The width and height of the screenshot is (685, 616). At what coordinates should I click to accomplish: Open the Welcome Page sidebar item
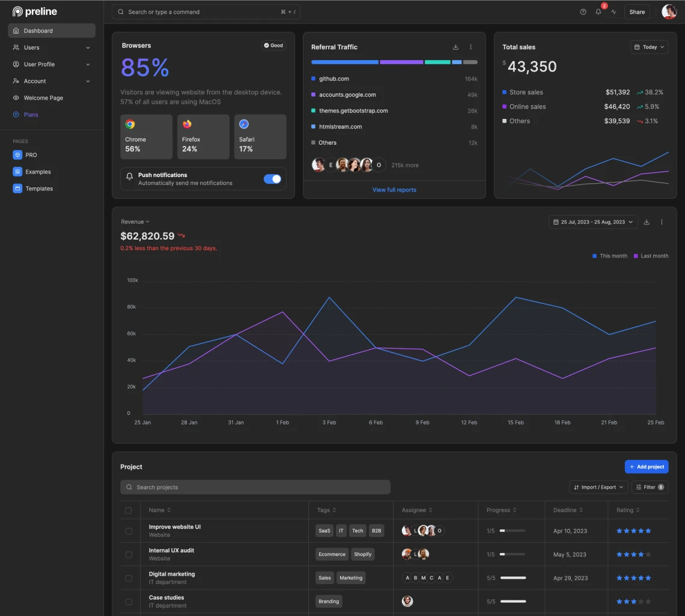click(43, 98)
